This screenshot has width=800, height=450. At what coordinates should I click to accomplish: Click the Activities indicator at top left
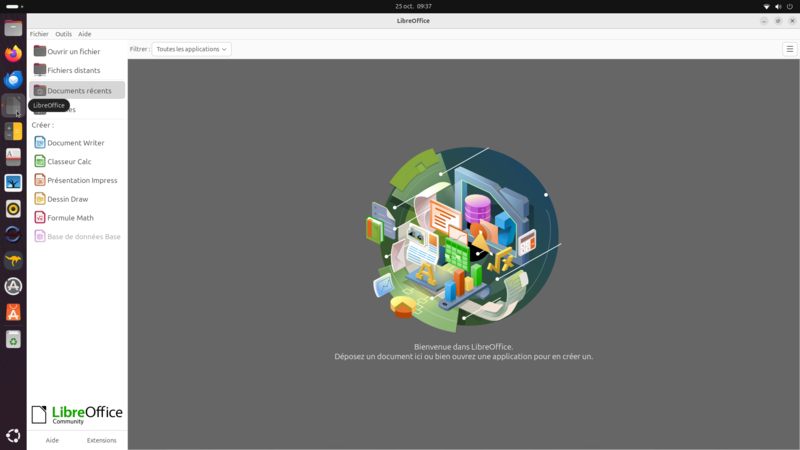[14, 7]
